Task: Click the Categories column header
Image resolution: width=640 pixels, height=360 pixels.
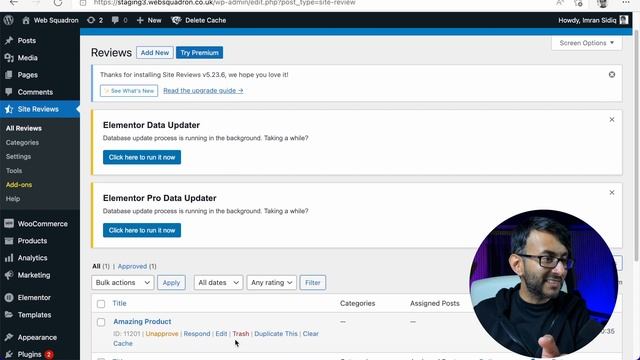Action: click(x=358, y=303)
